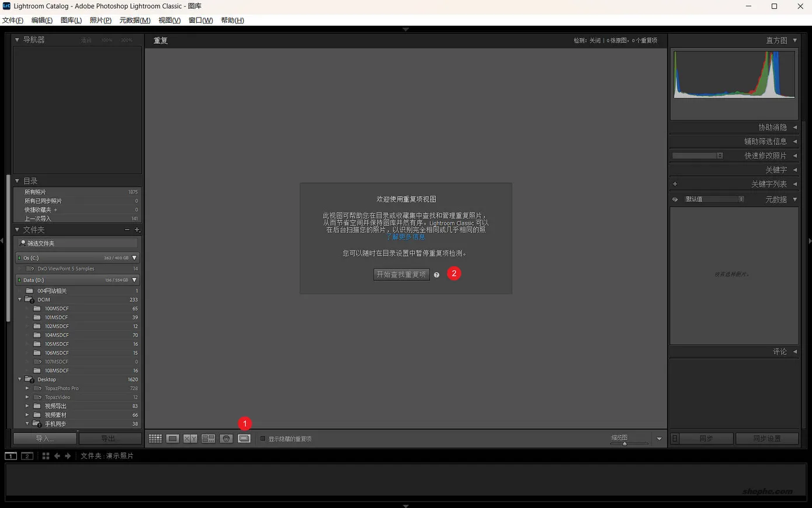Collapse the 元数据 panel triangle
Viewport: 812px width, 508px height.
(x=795, y=200)
